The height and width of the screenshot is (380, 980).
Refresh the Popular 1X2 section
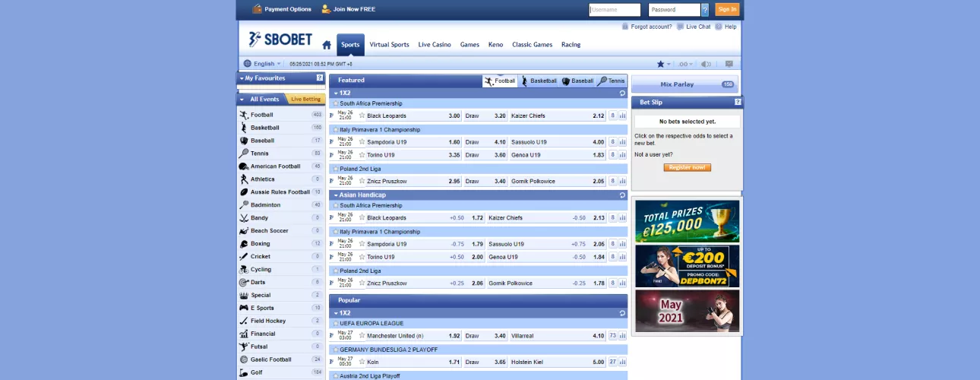[x=622, y=313]
